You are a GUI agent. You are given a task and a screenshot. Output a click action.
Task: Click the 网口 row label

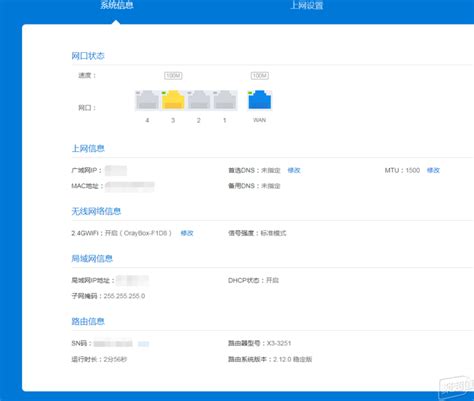(x=87, y=108)
